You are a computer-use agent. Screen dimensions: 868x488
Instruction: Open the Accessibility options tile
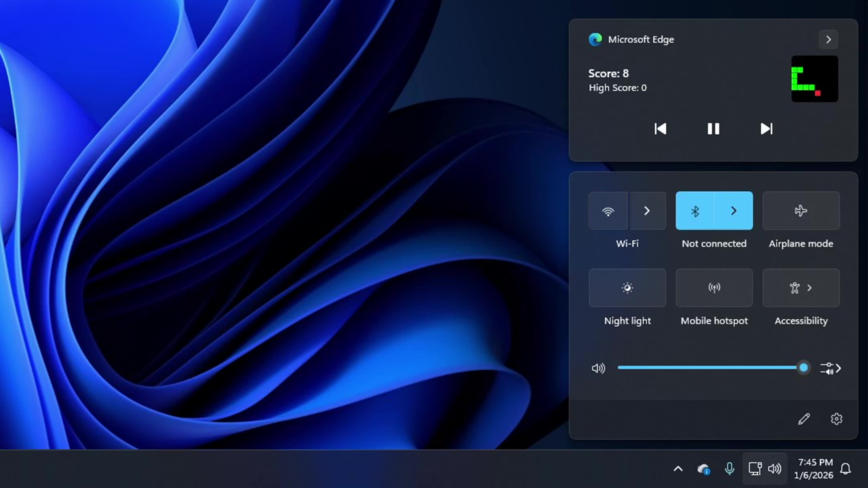(801, 288)
